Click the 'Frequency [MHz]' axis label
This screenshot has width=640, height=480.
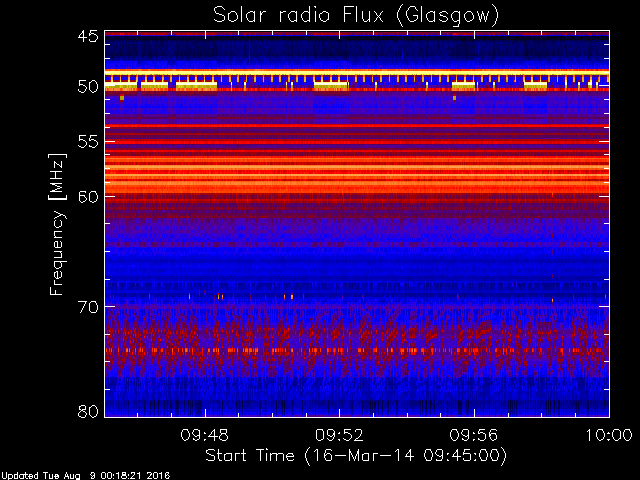57,224
